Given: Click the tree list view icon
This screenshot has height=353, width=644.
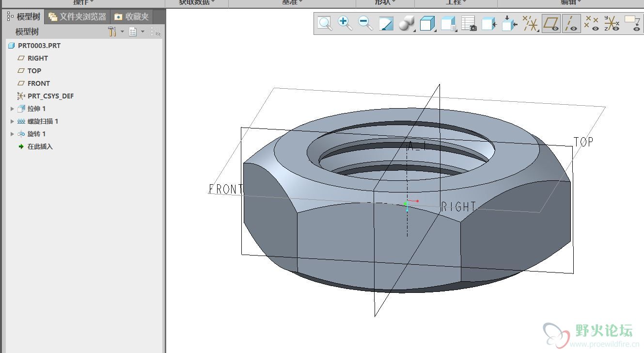Looking at the screenshot, I should [x=133, y=32].
